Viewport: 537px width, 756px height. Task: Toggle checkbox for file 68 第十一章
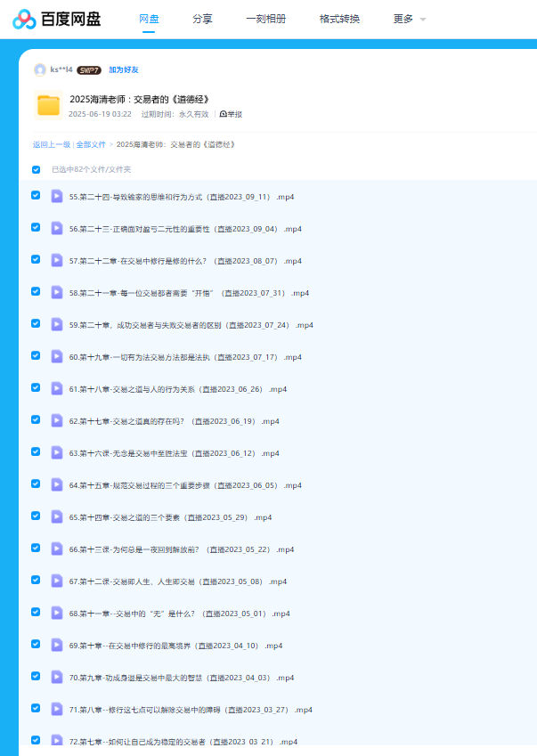point(36,613)
